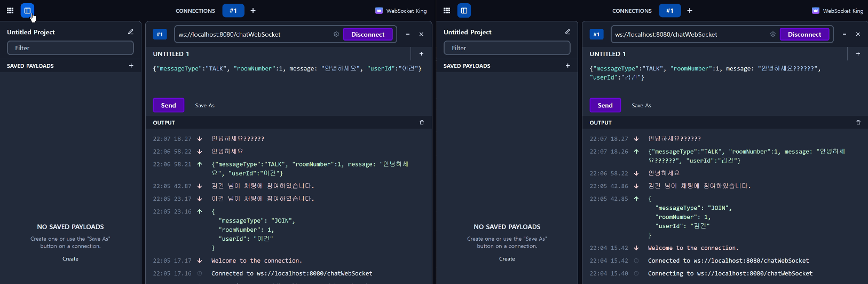The width and height of the screenshot is (868, 284).
Task: Add a new connection in left window
Action: [x=253, y=11]
